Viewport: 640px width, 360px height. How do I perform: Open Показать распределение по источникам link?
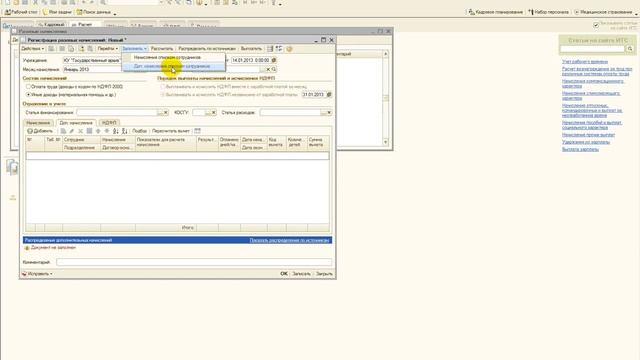click(289, 240)
